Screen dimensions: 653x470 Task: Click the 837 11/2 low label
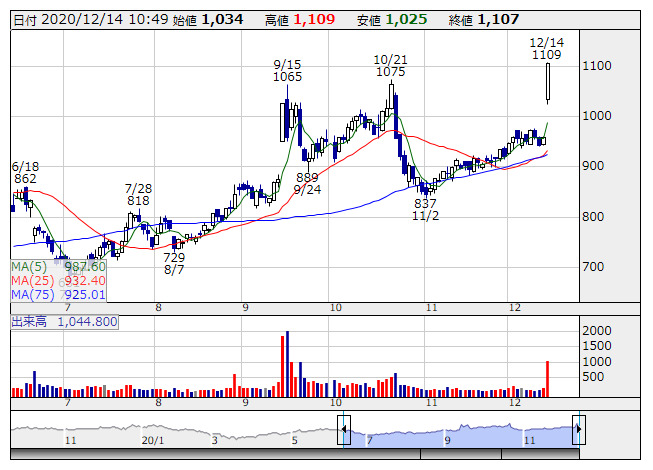coord(425,210)
